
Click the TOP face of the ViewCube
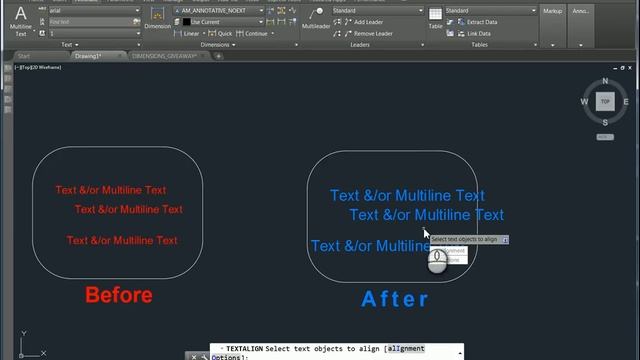(x=605, y=102)
